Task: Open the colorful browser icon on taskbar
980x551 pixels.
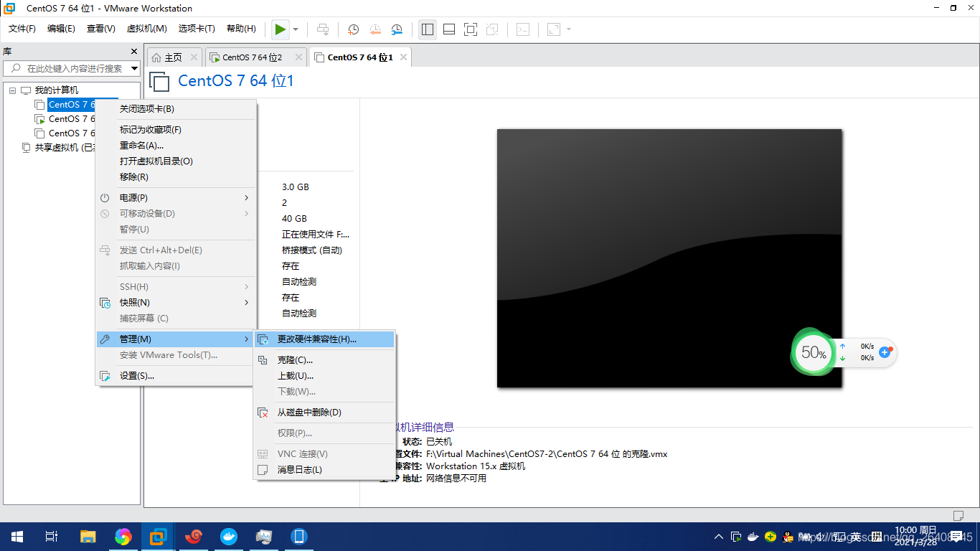Action: pos(123,537)
